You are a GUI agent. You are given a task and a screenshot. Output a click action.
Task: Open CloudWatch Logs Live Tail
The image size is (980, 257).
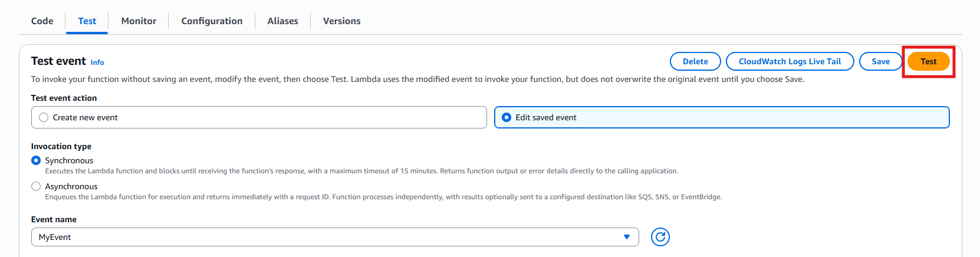click(x=790, y=61)
